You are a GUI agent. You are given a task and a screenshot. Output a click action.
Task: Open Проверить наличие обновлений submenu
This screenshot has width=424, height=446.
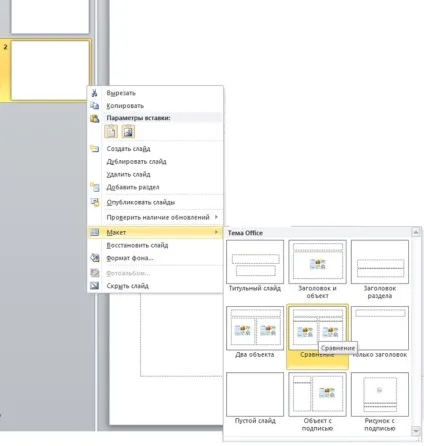coord(155,217)
